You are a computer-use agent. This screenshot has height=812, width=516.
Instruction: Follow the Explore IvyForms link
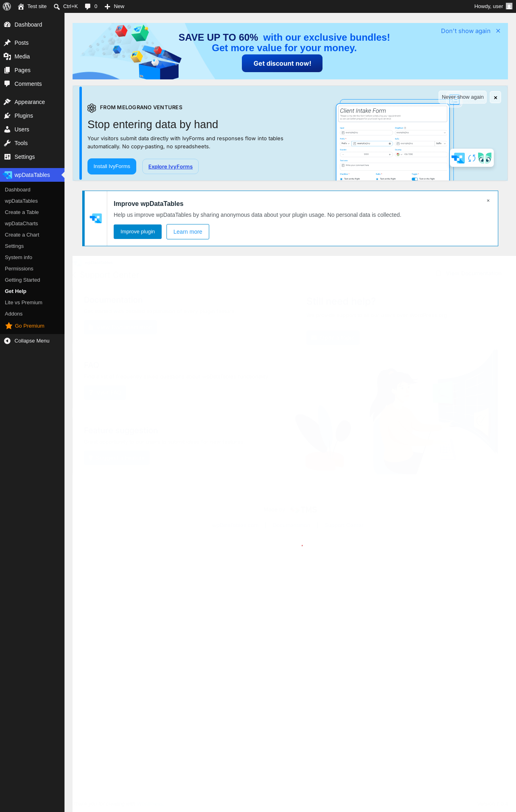tap(171, 166)
